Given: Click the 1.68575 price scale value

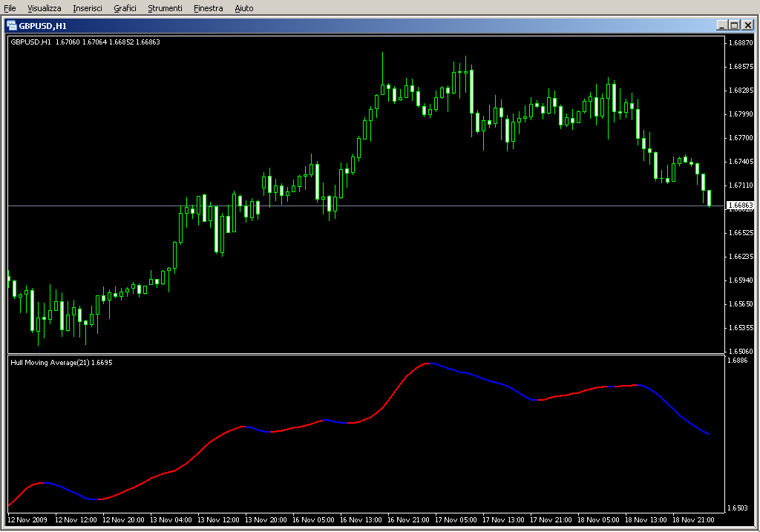Looking at the screenshot, I should tap(741, 66).
